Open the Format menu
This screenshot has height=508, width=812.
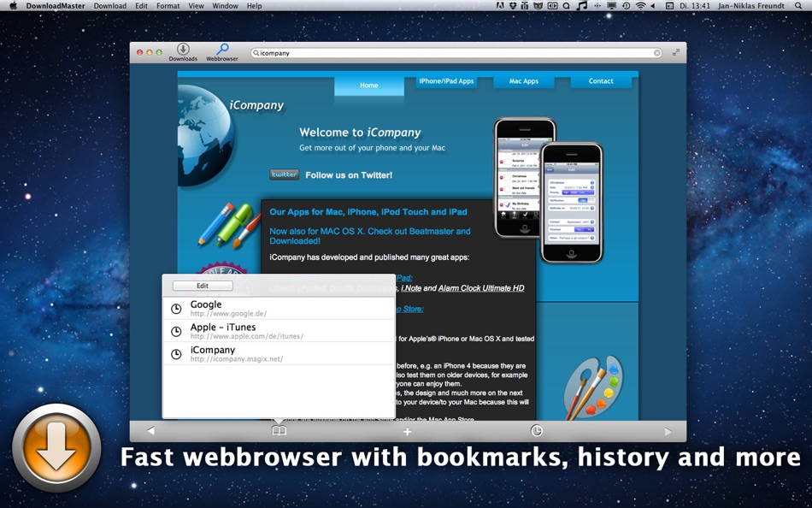click(168, 6)
